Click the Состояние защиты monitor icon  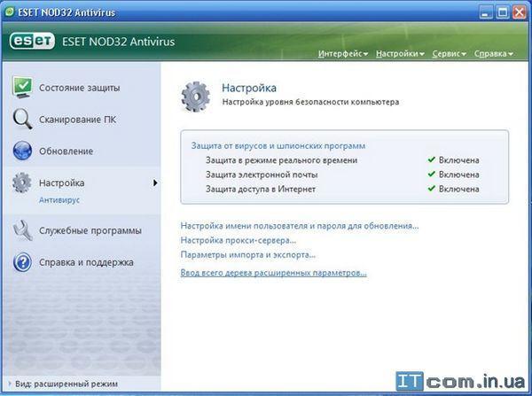pos(22,88)
